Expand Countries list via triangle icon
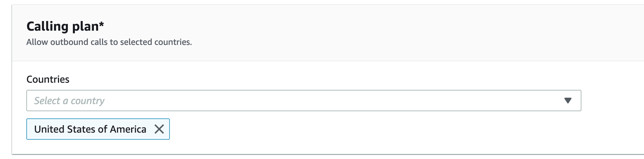The height and width of the screenshot is (159, 644). point(568,101)
